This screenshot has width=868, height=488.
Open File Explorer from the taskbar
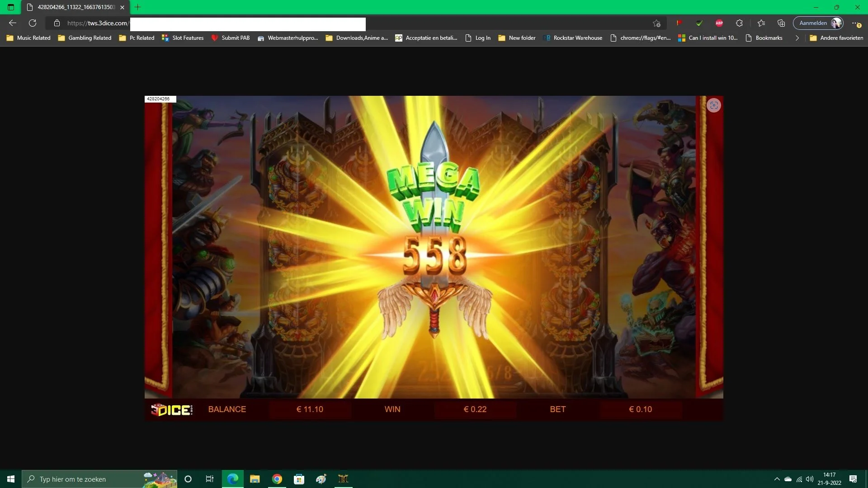coord(255,479)
